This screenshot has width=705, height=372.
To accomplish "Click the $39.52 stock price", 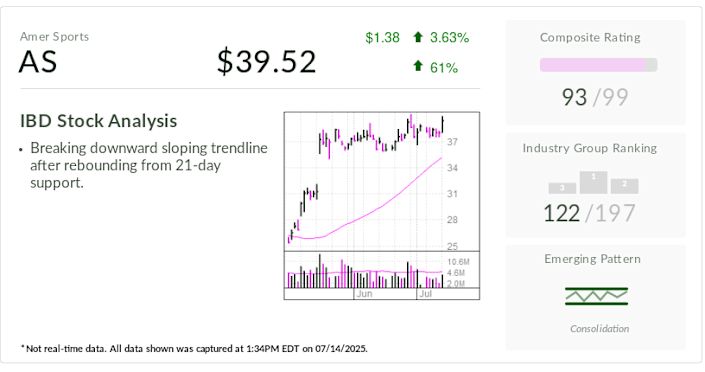I will pyautogui.click(x=267, y=62).
